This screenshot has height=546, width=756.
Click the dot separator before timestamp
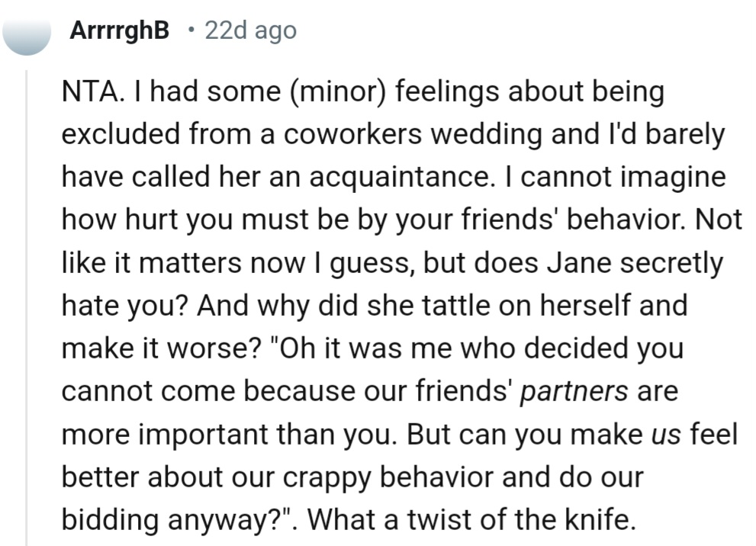[190, 31]
